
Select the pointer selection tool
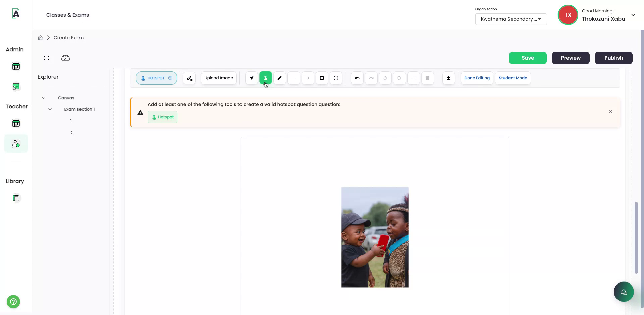point(251,78)
